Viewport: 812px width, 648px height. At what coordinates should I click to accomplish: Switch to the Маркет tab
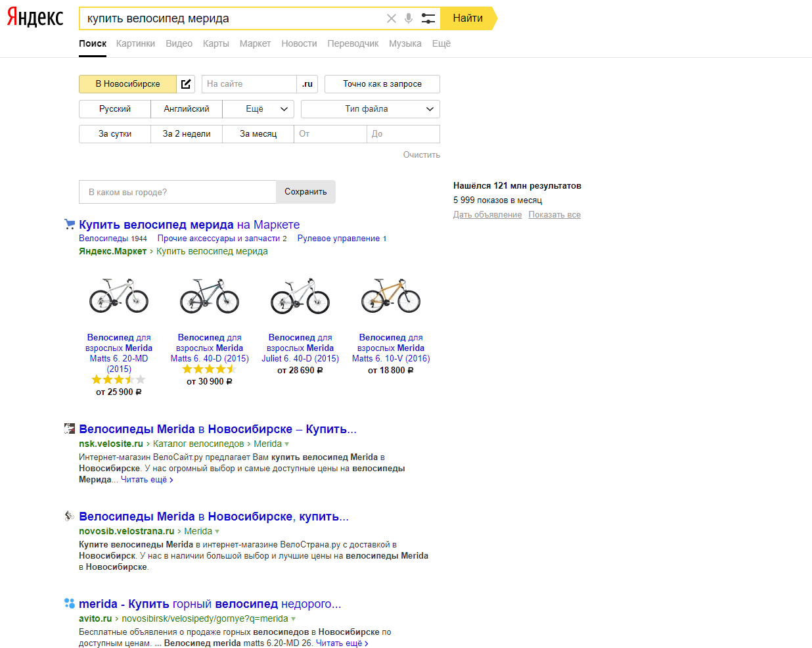(255, 43)
